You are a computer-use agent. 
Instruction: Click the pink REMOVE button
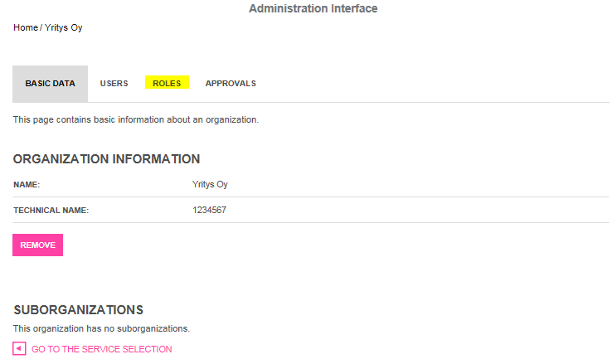[x=37, y=245]
